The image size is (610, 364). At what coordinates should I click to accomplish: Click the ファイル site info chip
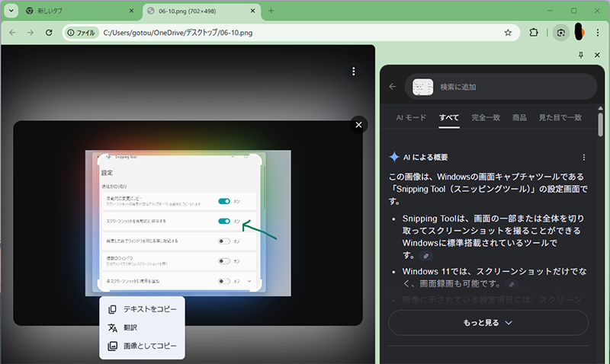click(x=82, y=33)
